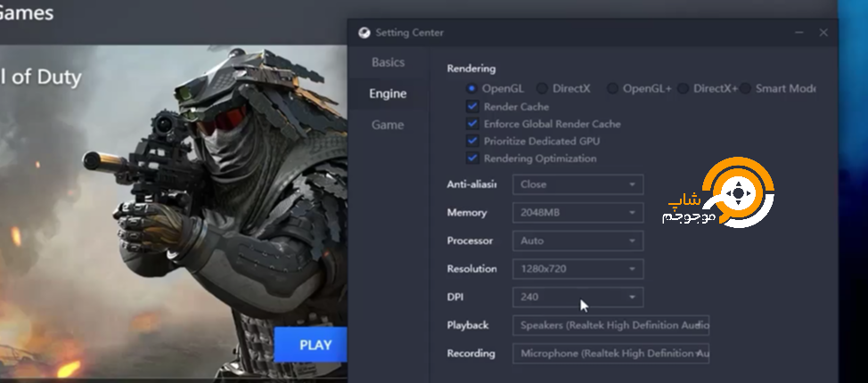Expand the DPI dropdown showing 240
Viewport: 868px width, 383px height.
pyautogui.click(x=578, y=297)
